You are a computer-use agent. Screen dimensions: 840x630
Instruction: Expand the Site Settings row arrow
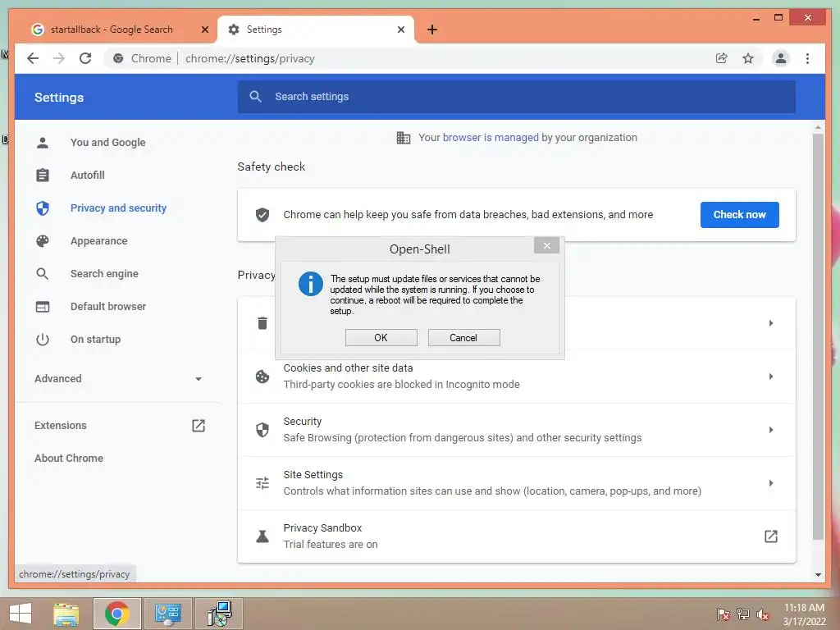[x=771, y=483]
